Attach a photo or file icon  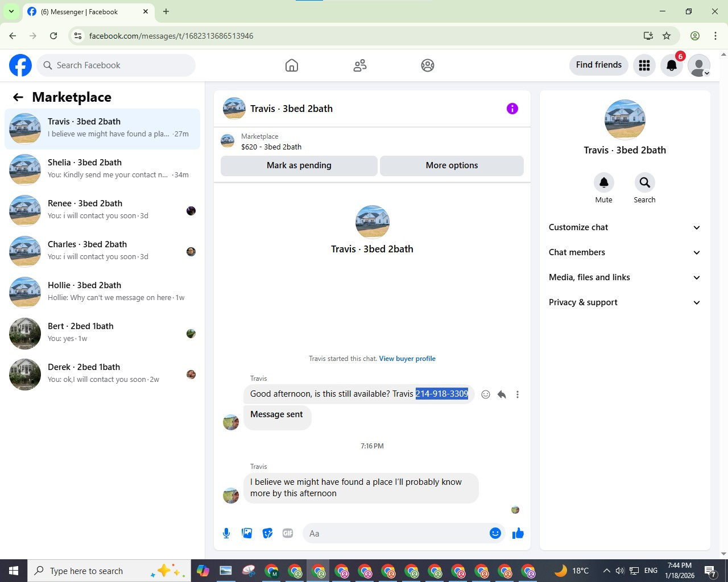(247, 533)
